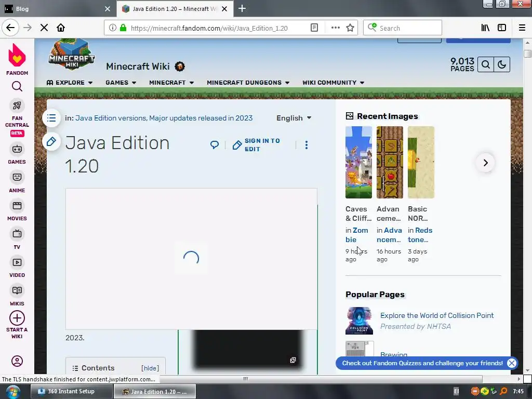This screenshot has width=532, height=399.
Task: Open article talk comments icon
Action: (x=215, y=145)
